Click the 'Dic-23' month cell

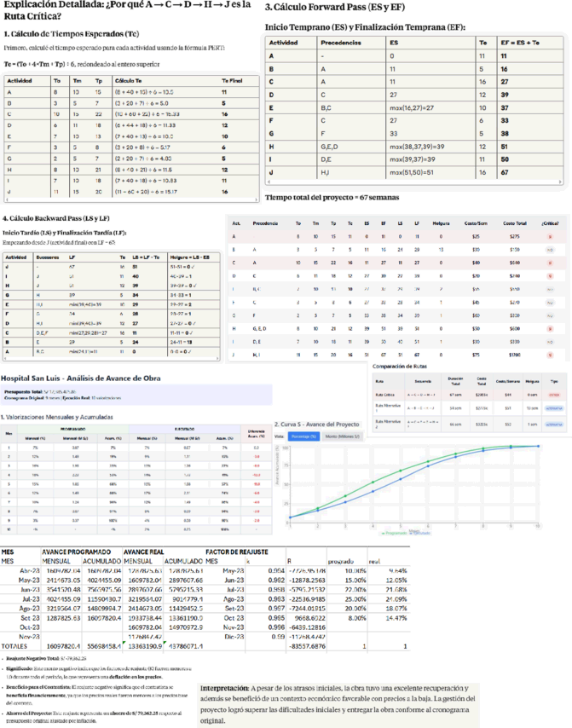point(234,637)
